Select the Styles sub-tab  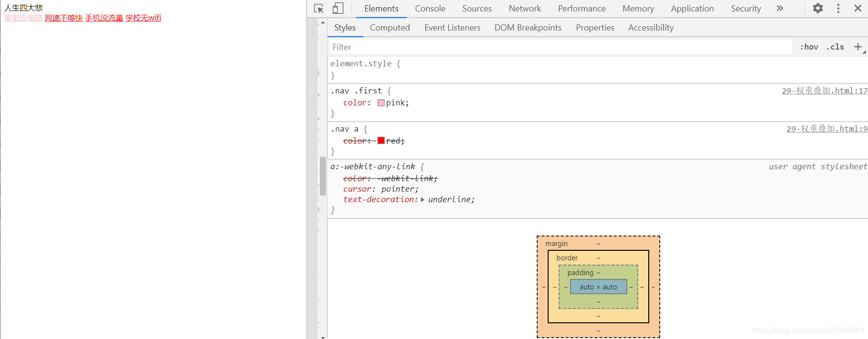(x=345, y=28)
